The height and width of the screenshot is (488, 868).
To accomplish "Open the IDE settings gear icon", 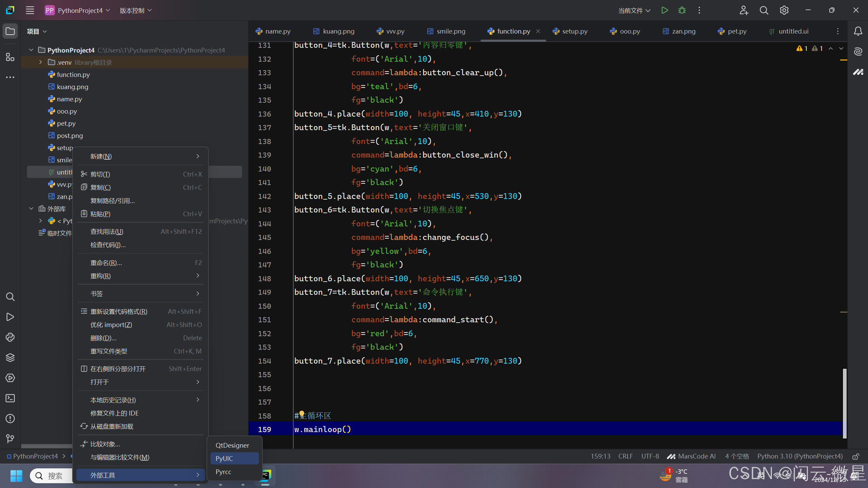I will (784, 10).
